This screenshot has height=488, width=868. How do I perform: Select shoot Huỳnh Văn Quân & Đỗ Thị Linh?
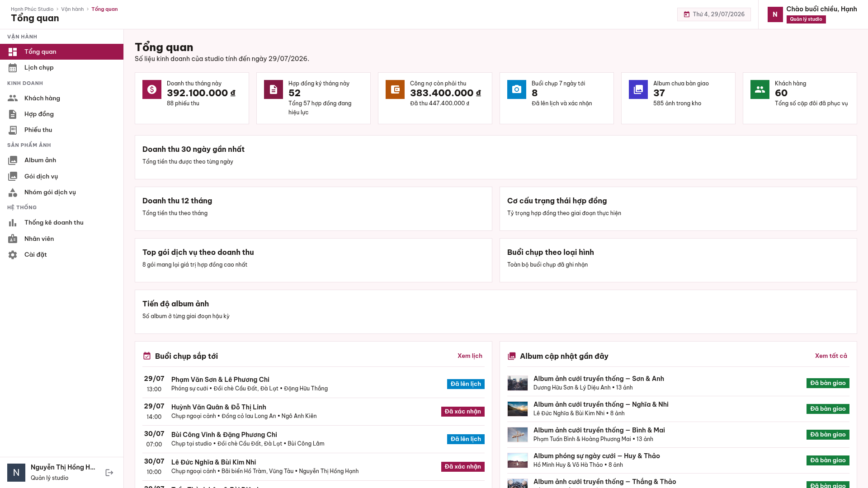313,412
